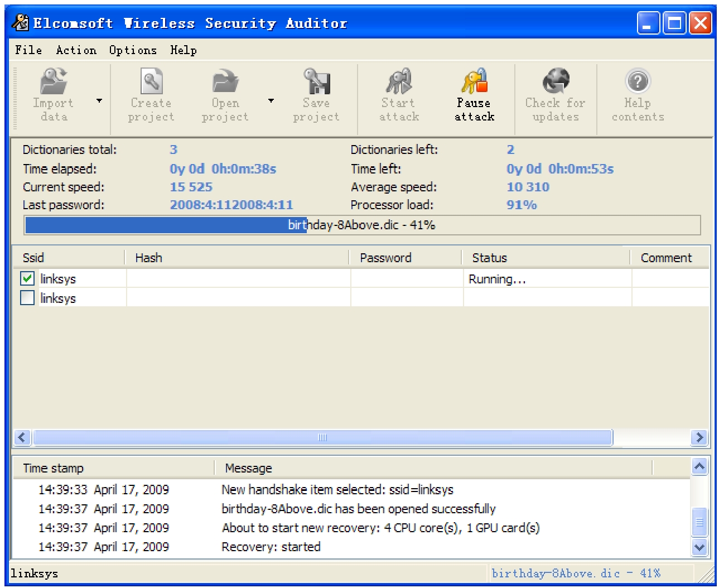Click the Ssid list's scroll right arrow
The width and height of the screenshot is (719, 588).
(699, 437)
